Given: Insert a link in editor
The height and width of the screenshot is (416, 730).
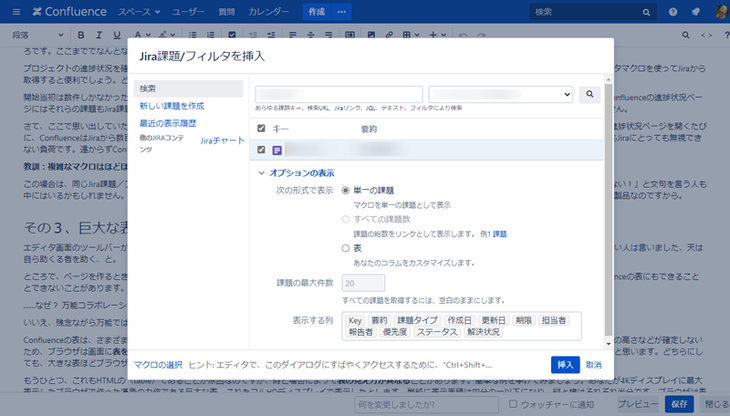Looking at the screenshot, I should pyautogui.click(x=389, y=35).
